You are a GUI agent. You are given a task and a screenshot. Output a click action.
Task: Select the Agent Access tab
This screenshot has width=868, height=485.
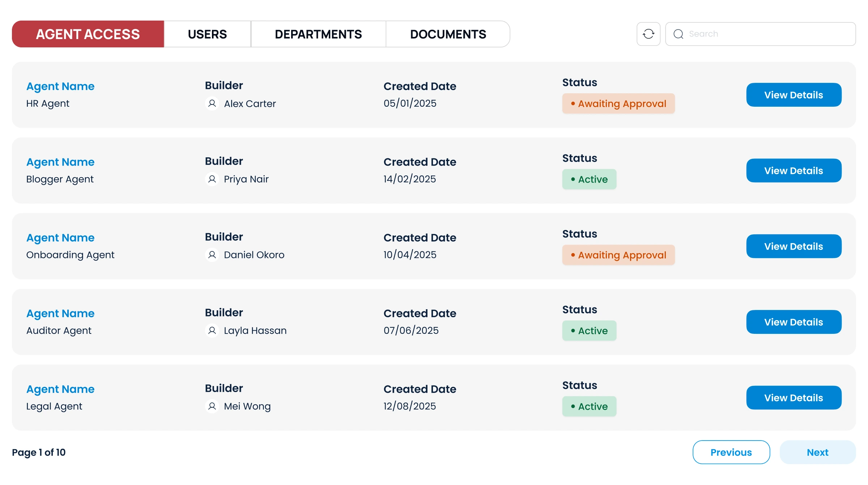click(x=88, y=34)
